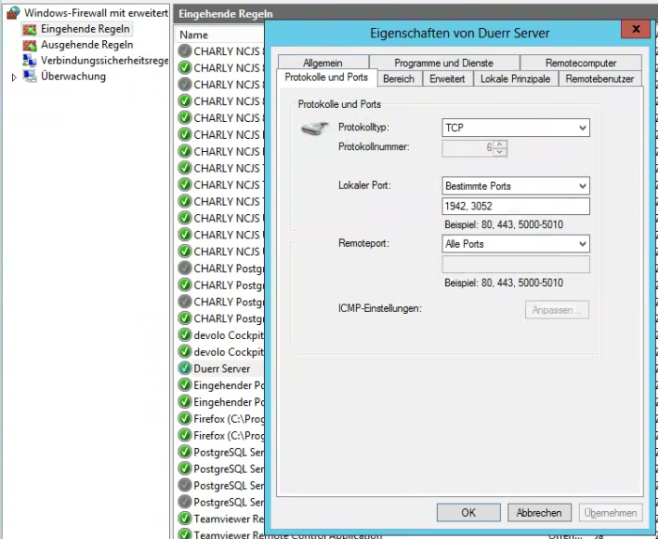Image resolution: width=658 pixels, height=539 pixels.
Task: Click the topmost CHARLY NCJS rule's grey icon
Action: click(x=184, y=51)
